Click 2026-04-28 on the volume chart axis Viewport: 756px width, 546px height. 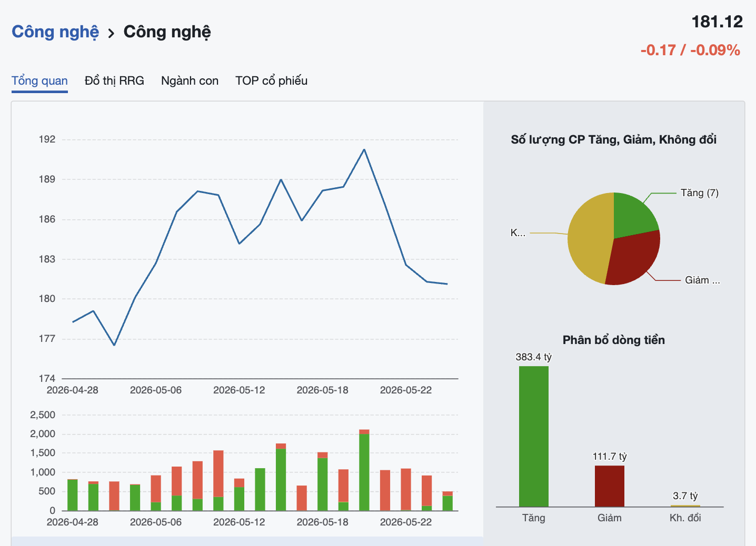point(73,522)
